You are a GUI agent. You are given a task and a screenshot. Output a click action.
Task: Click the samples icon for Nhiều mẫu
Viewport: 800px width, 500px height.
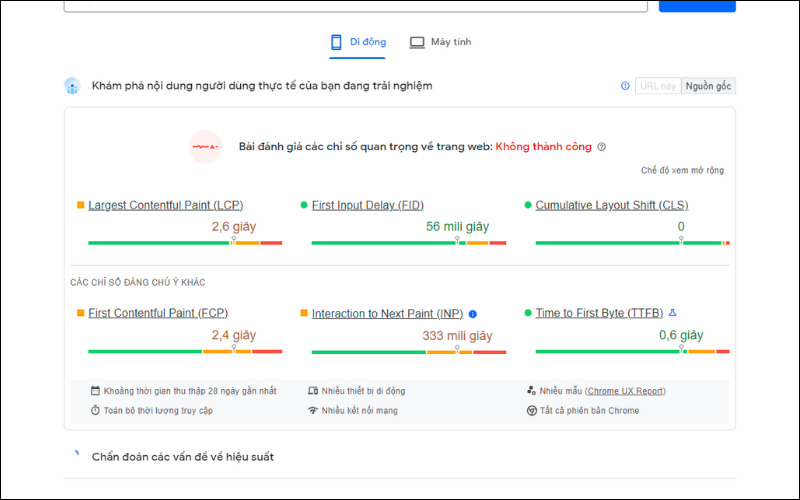[x=531, y=391]
